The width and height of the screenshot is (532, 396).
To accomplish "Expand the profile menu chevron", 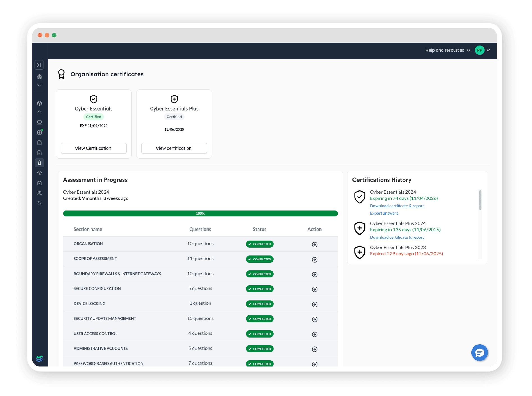I will (x=488, y=50).
